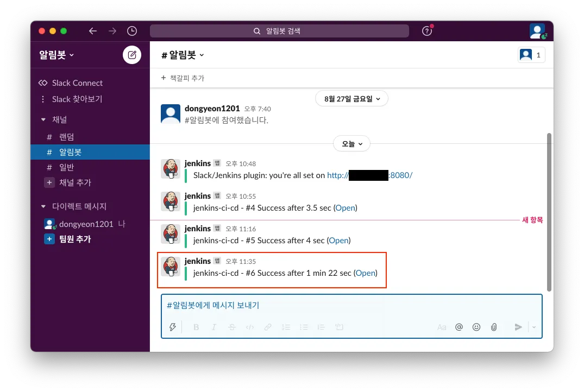Open the 오늘 date dropdown
Image resolution: width=584 pixels, height=392 pixels.
pos(351,144)
